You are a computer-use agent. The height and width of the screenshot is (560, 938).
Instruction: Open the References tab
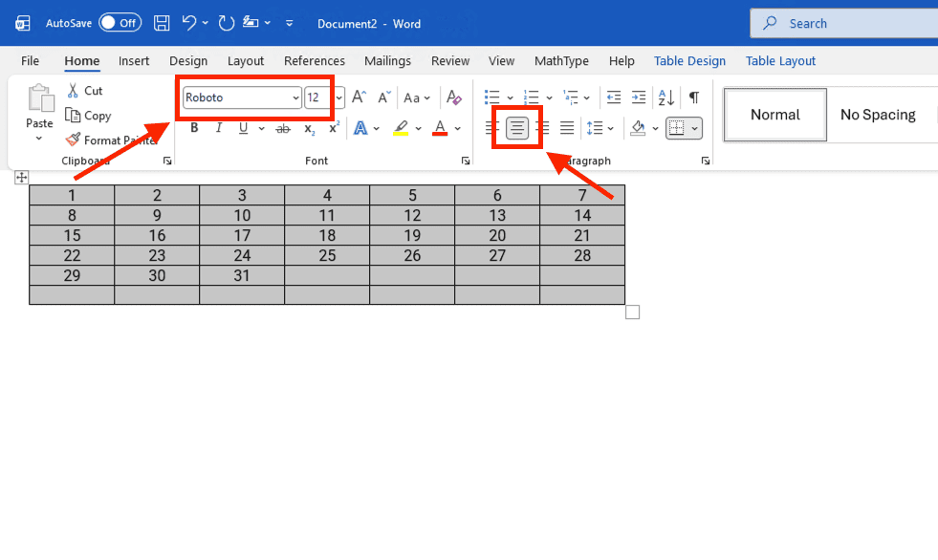point(314,61)
